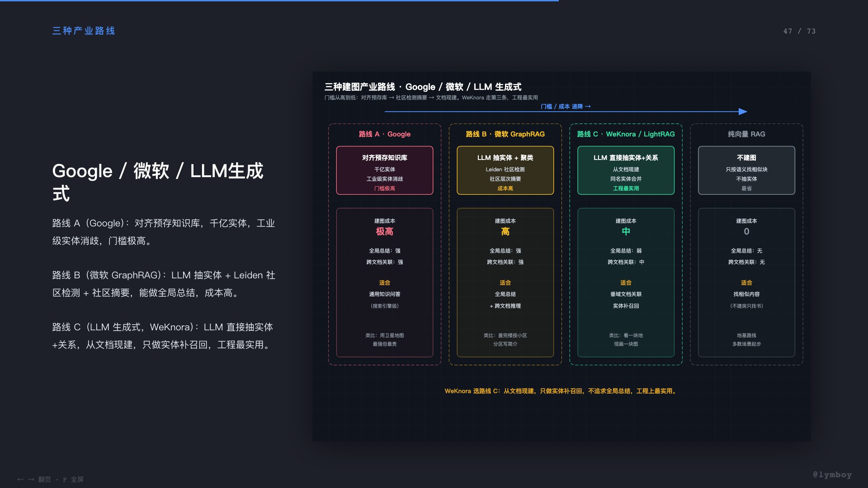This screenshot has width=868, height=488.
Task: Click "跨文档关联：无" in pure vector column
Action: coord(746,262)
